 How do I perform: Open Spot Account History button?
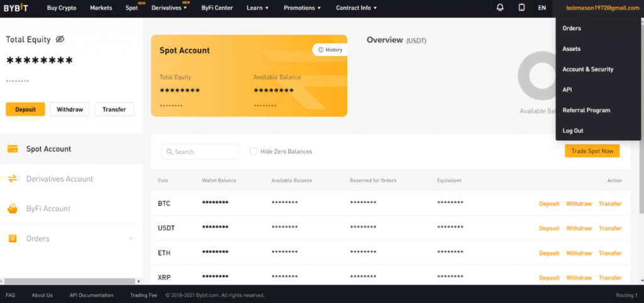(330, 50)
